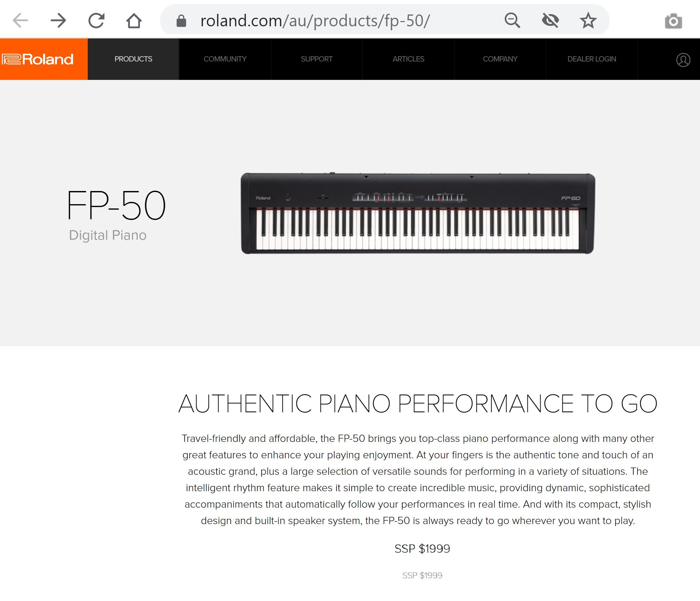Click the browser forward arrow
The image size is (700, 601).
pos(58,20)
